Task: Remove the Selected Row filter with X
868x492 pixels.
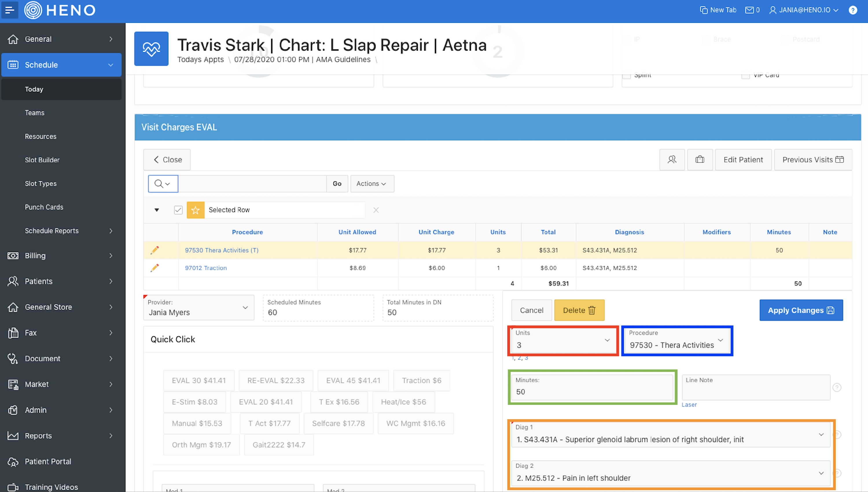Action: [376, 210]
